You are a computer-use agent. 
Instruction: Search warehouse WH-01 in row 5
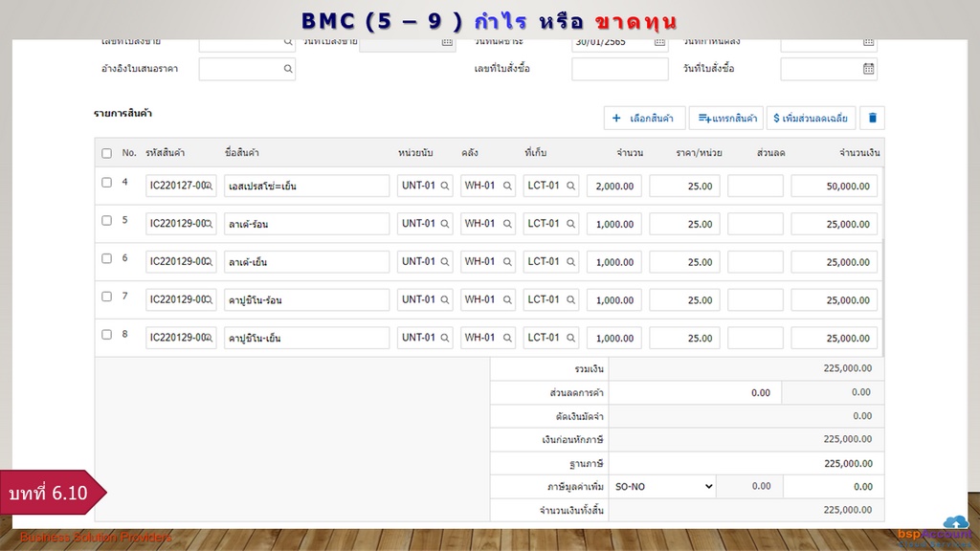(x=507, y=224)
